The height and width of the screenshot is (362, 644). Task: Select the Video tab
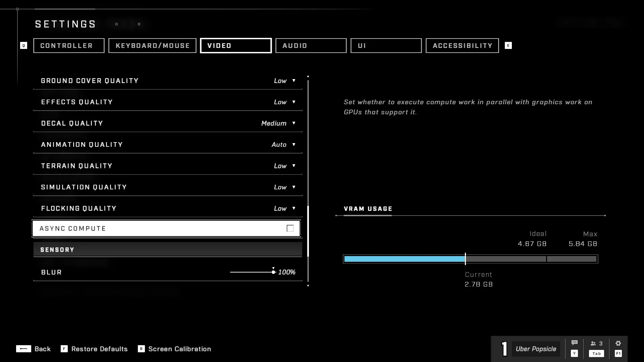pos(236,46)
